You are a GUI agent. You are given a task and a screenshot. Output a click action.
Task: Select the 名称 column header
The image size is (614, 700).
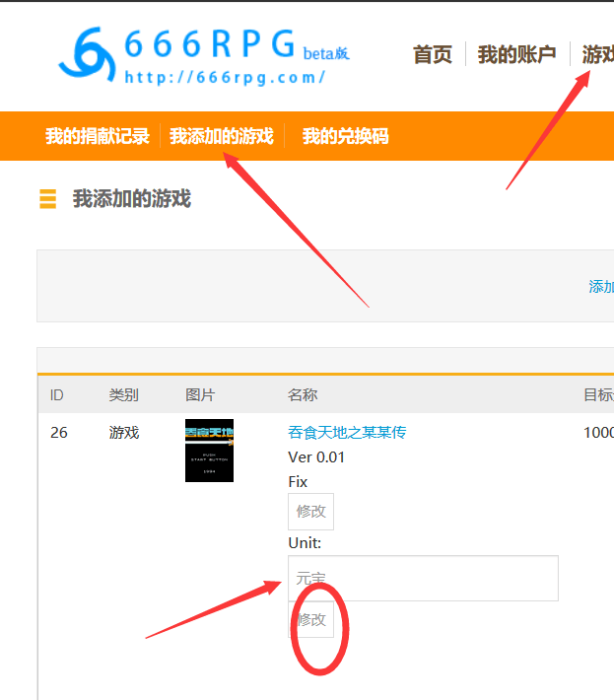tap(303, 395)
